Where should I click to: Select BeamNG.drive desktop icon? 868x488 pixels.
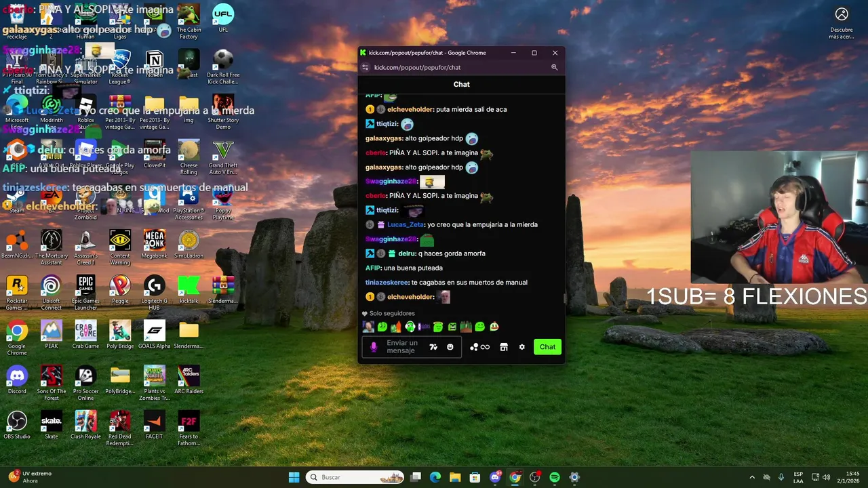coord(17,245)
